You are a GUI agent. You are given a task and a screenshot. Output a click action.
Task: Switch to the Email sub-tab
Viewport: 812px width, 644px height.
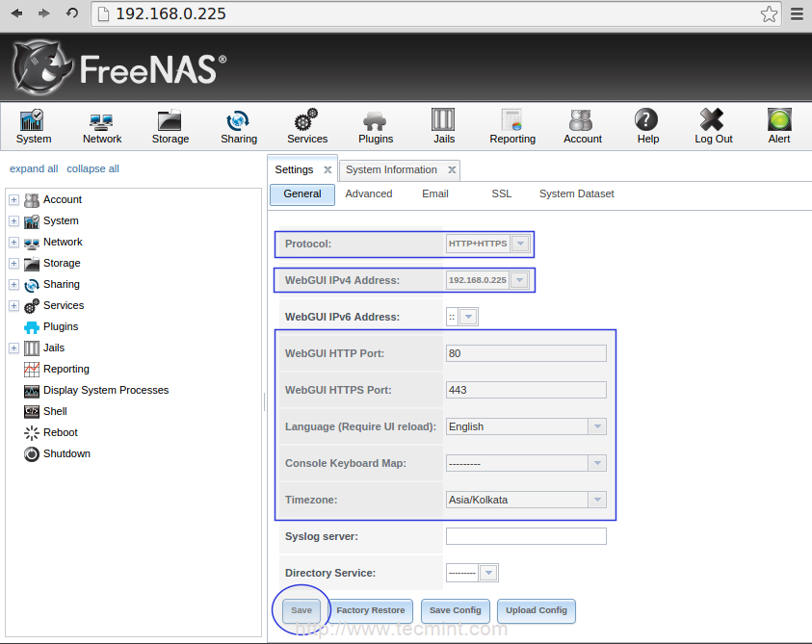pos(435,194)
